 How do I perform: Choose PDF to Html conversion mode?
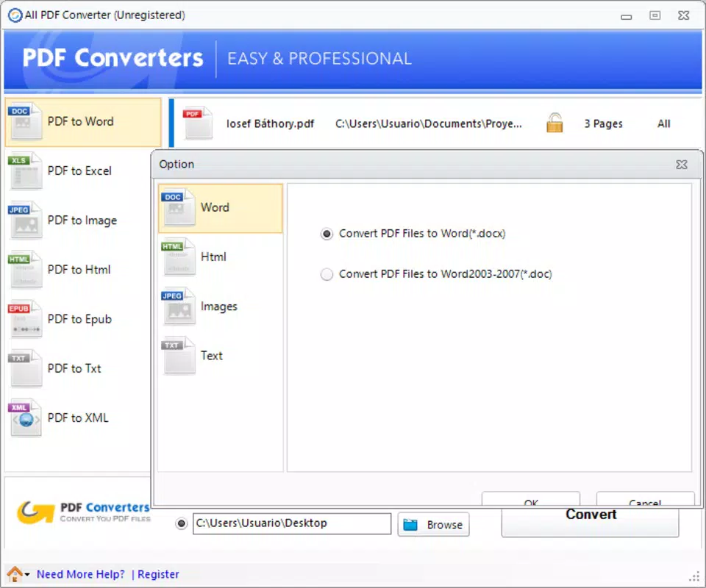tap(77, 270)
